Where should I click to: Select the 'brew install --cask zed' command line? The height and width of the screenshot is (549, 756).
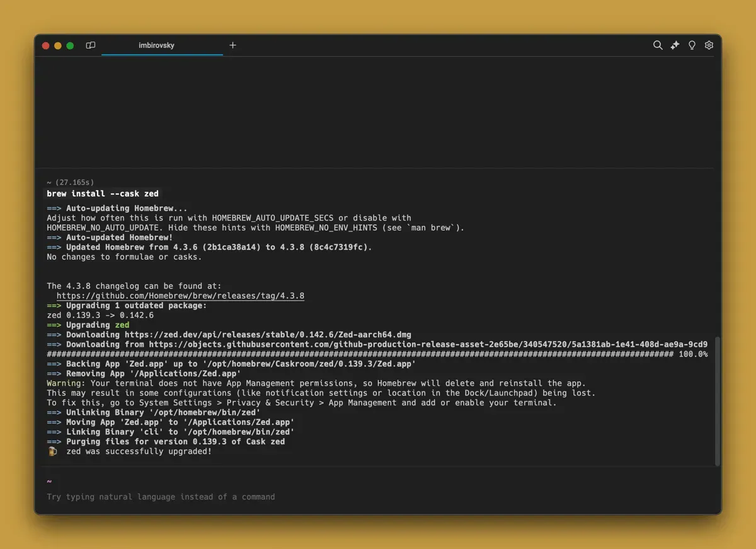point(103,194)
